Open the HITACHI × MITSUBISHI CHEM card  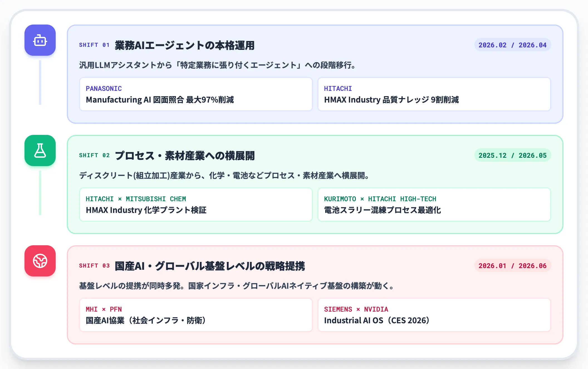(196, 205)
